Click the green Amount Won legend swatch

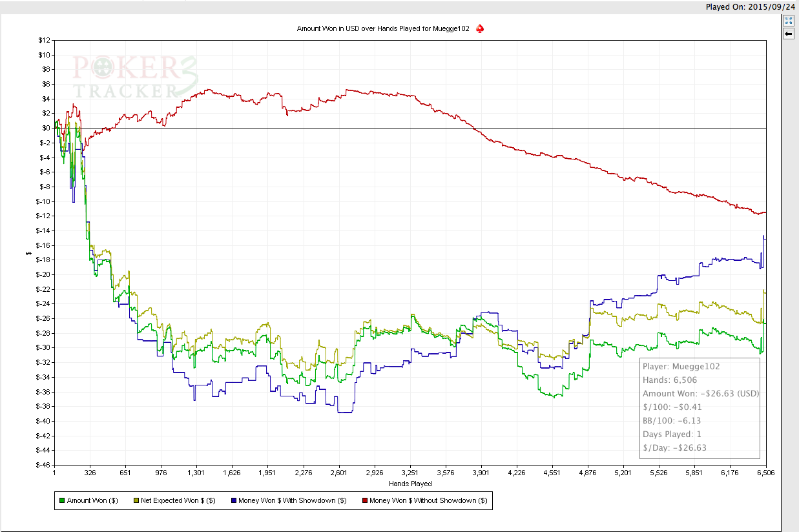(62, 500)
